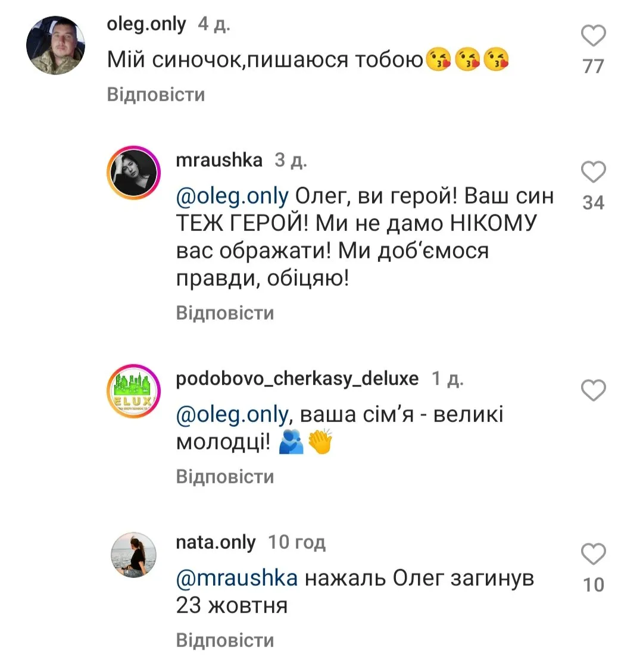Click Відповісти under mraushka's comment
Screen dimensions: 643x672
[x=225, y=313]
